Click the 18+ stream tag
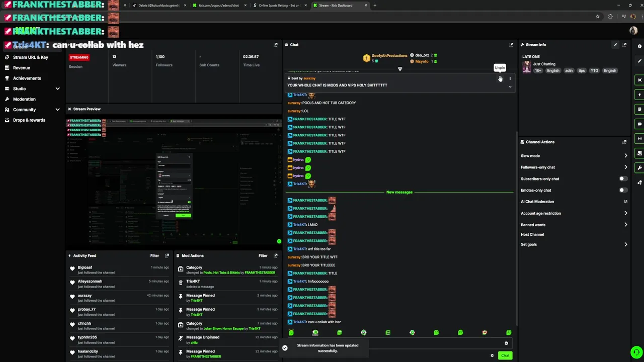Image resolution: width=644 pixels, height=362 pixels. [538, 70]
